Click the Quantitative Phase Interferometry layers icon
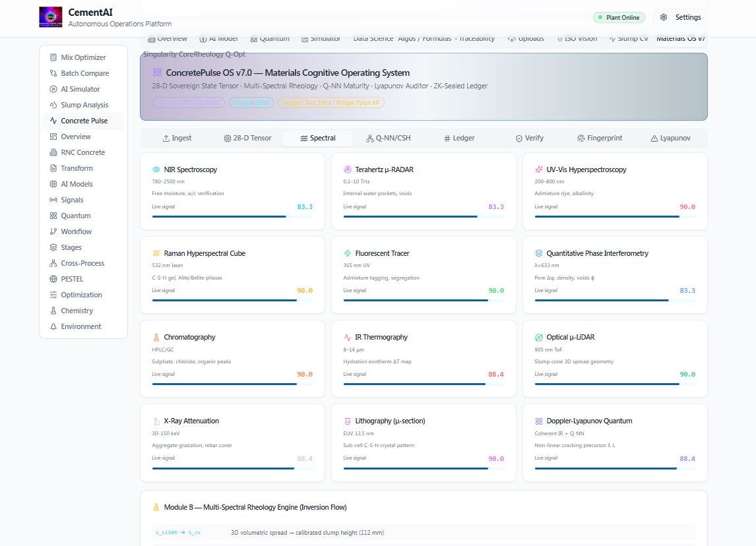Image resolution: width=756 pixels, height=546 pixels. click(x=538, y=253)
